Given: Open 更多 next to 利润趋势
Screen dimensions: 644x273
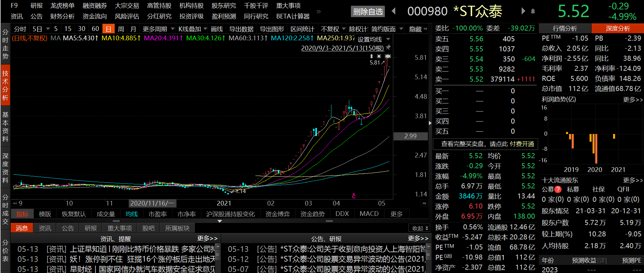Looking at the screenshot, I should 633,99.
